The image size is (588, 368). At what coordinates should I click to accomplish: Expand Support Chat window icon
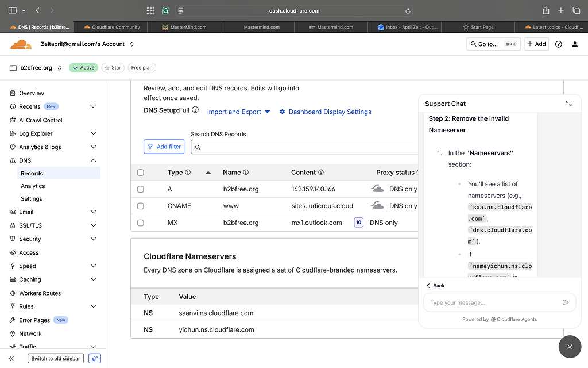click(569, 103)
